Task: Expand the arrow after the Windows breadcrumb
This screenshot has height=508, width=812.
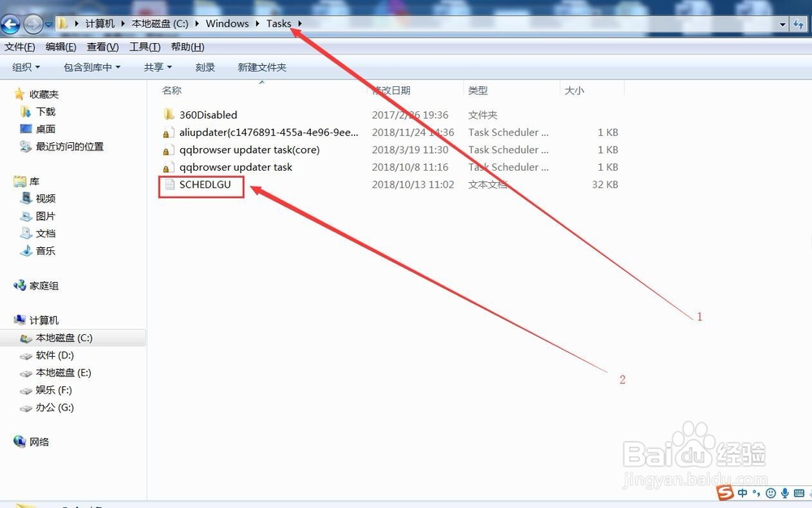Action: coord(257,24)
